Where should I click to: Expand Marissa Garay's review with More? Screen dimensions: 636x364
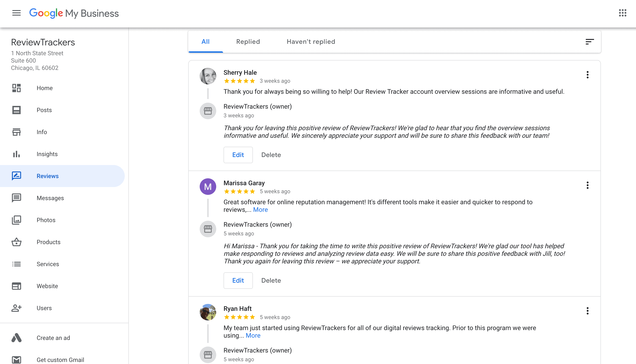[260, 210]
